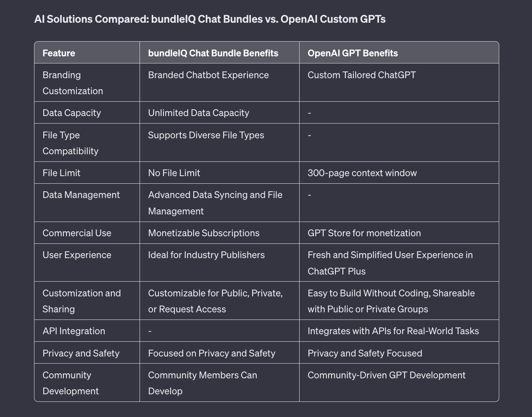Click the "Custom Tailored ChatGPT" cell
Viewport: 532px width, 417px height.
tap(361, 75)
